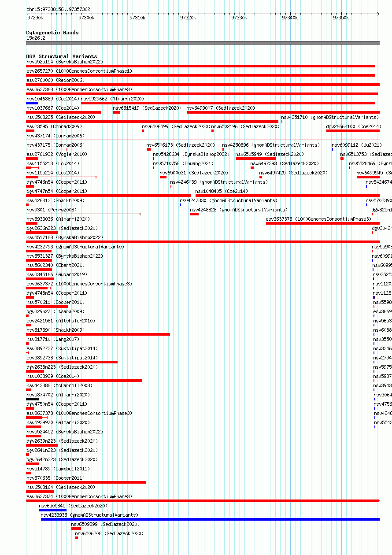
Task: Select the nsv437174 (Conrad2006) label
Action: tap(55, 136)
